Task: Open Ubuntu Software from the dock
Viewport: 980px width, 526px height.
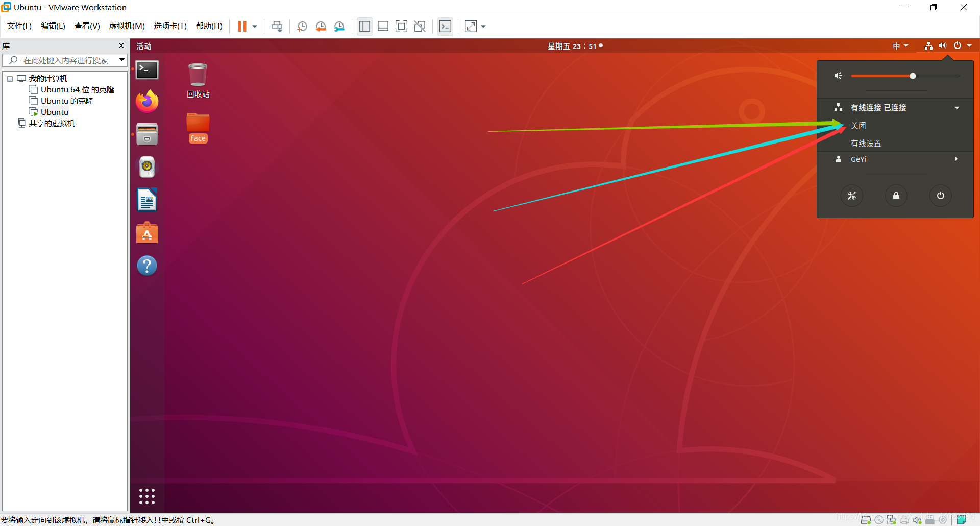Action: (x=147, y=232)
